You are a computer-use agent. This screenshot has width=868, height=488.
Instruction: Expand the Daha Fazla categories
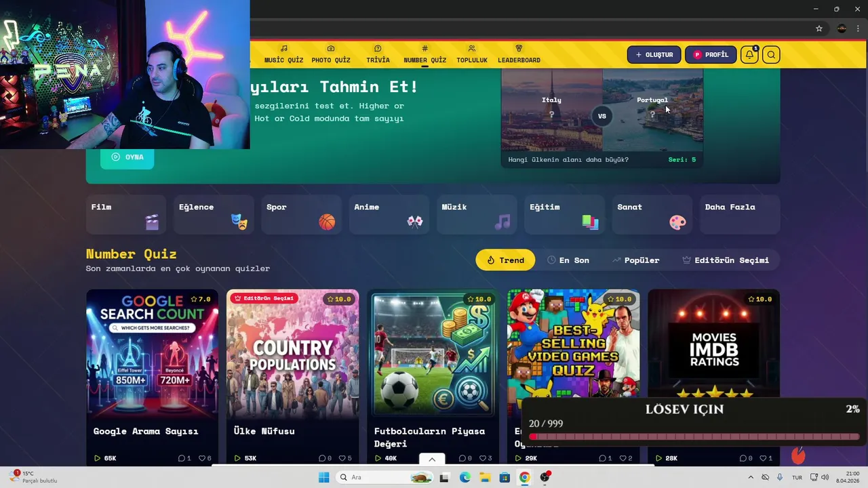(x=740, y=215)
